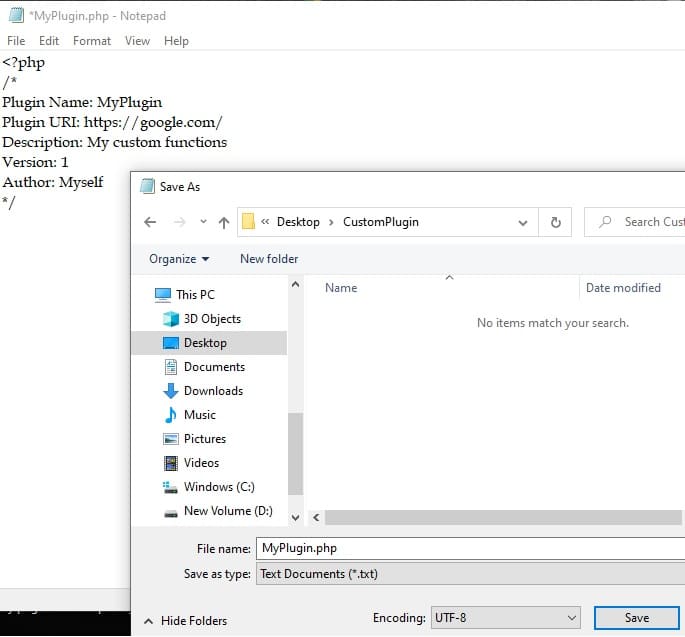The width and height of the screenshot is (685, 637).
Task: Open the File menu in Notepad
Action: tap(16, 41)
